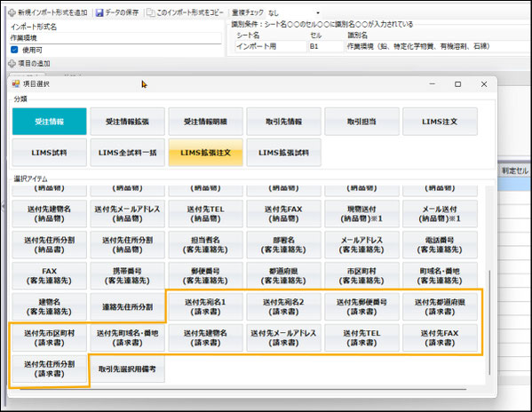The image size is (532, 412).
Task: Select the 受注情報 category
Action: (x=50, y=122)
